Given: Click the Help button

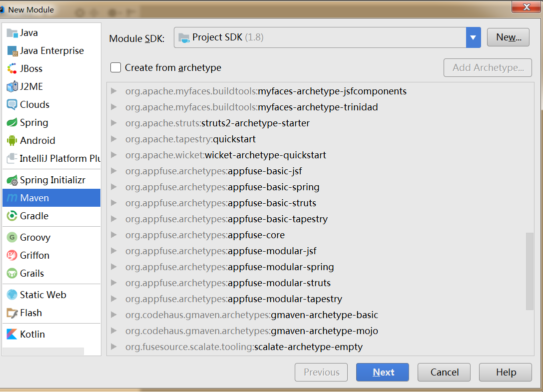Looking at the screenshot, I should coord(505,372).
